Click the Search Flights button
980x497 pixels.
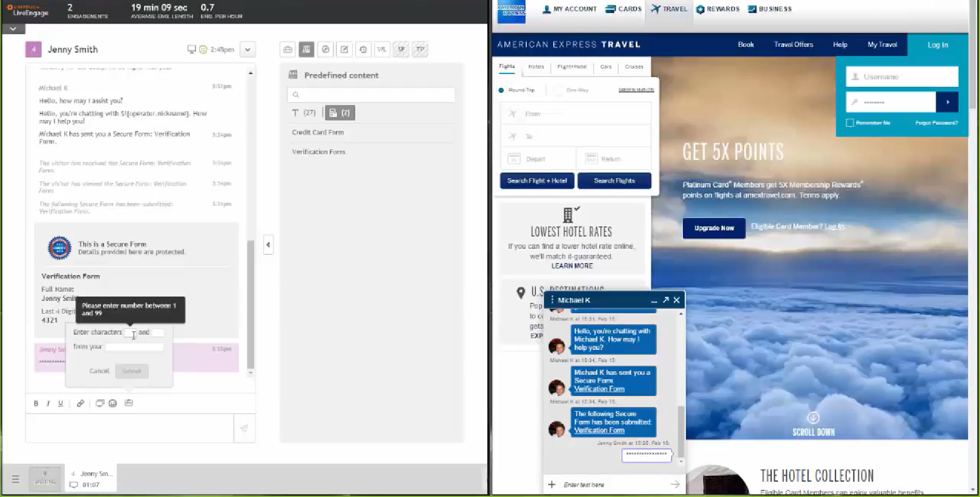(614, 181)
